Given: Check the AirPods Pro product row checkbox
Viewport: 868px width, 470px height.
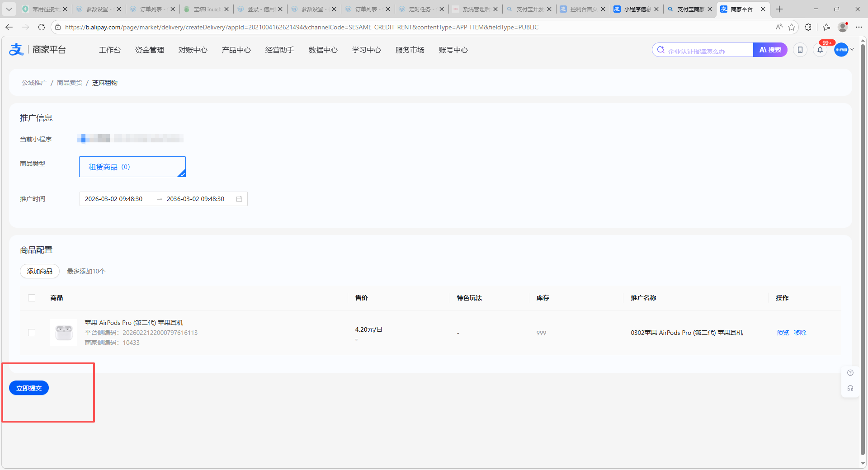Looking at the screenshot, I should point(32,333).
